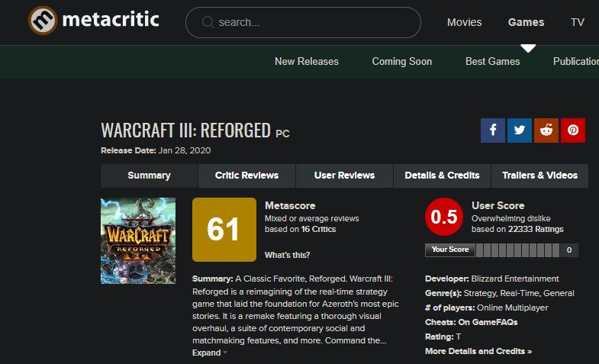Open the User Reviews tab
This screenshot has height=364, width=599.
pos(344,176)
